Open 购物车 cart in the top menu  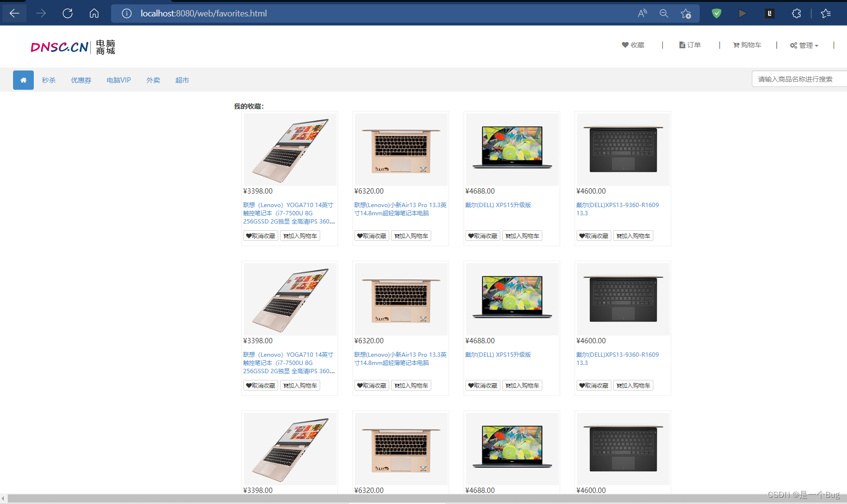(x=747, y=45)
